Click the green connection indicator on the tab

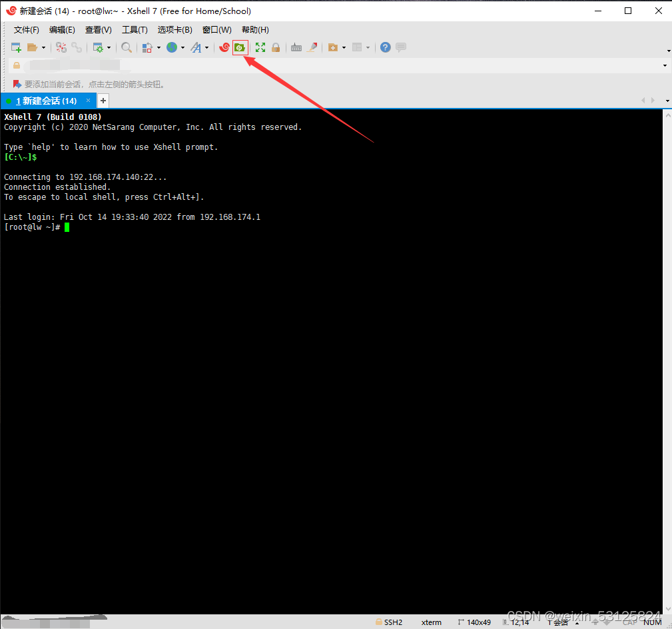click(7, 100)
